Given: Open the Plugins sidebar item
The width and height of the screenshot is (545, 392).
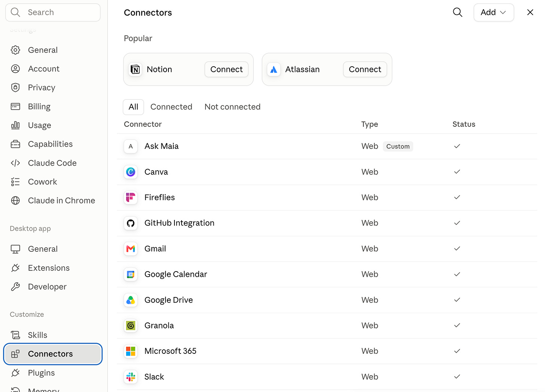Looking at the screenshot, I should coord(53,373).
